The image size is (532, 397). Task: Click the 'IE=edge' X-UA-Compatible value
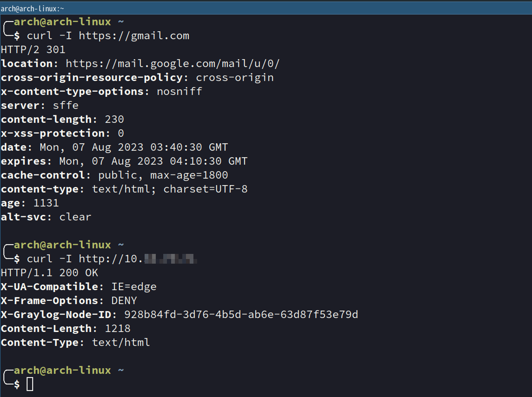click(x=134, y=287)
